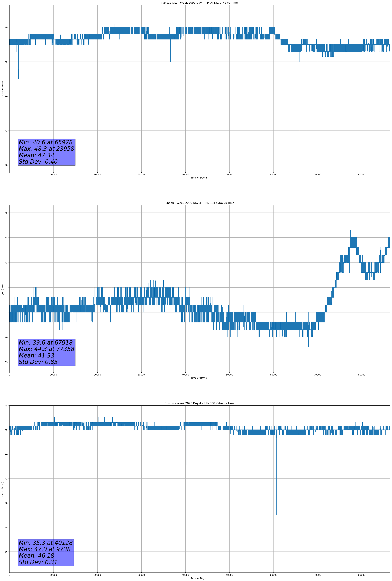Click the Boston 'C/No (dB-Hz)' y-axis label
This screenshot has width=392, height=581.
coord(2,489)
